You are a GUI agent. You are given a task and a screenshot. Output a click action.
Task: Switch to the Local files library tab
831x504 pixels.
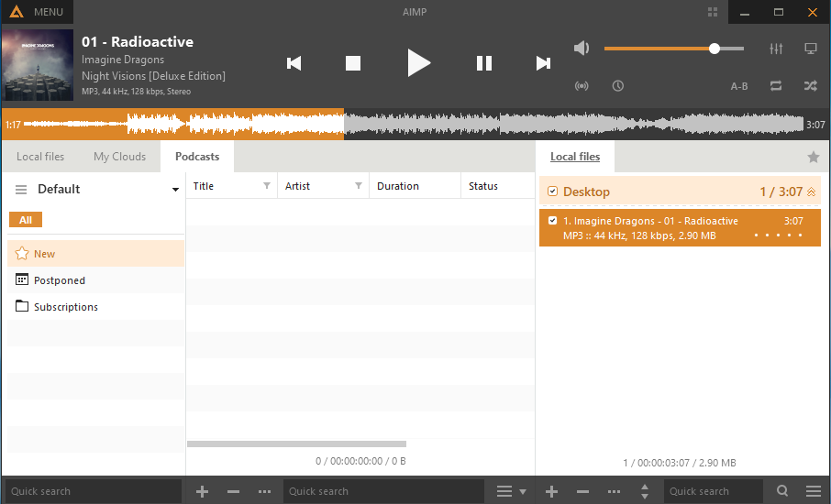tap(40, 157)
